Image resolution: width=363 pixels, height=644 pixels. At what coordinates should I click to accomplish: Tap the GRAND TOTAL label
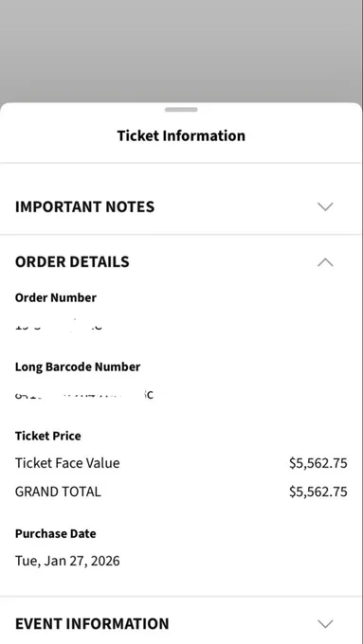click(x=58, y=492)
